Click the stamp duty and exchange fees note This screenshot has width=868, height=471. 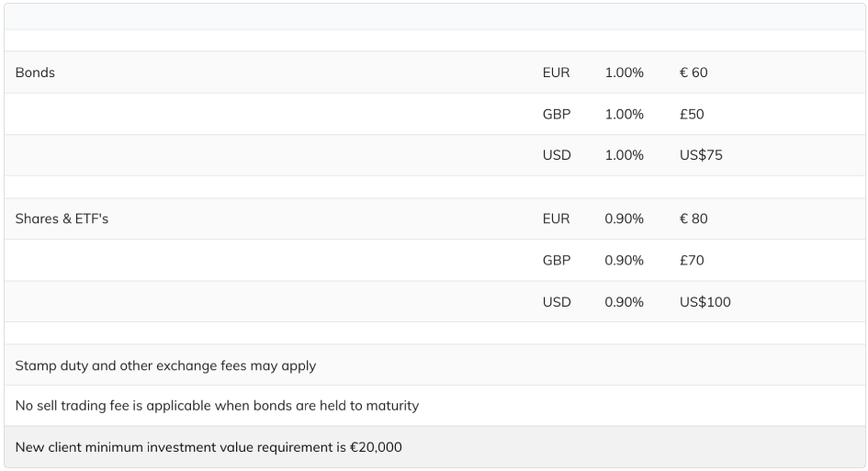pos(165,365)
